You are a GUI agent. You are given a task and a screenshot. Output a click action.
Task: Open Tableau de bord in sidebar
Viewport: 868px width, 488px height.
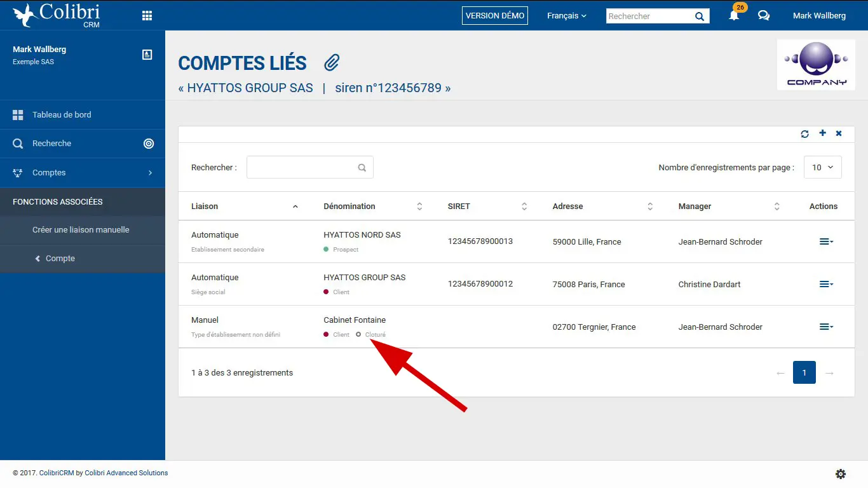pos(62,115)
